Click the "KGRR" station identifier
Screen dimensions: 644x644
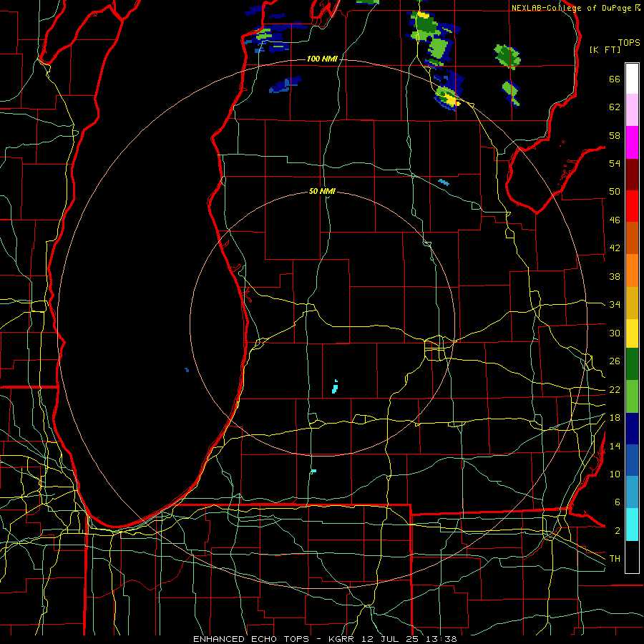click(x=341, y=639)
